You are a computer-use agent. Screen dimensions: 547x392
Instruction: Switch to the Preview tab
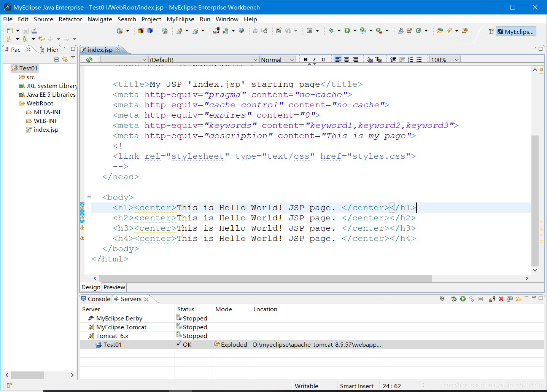[114, 287]
